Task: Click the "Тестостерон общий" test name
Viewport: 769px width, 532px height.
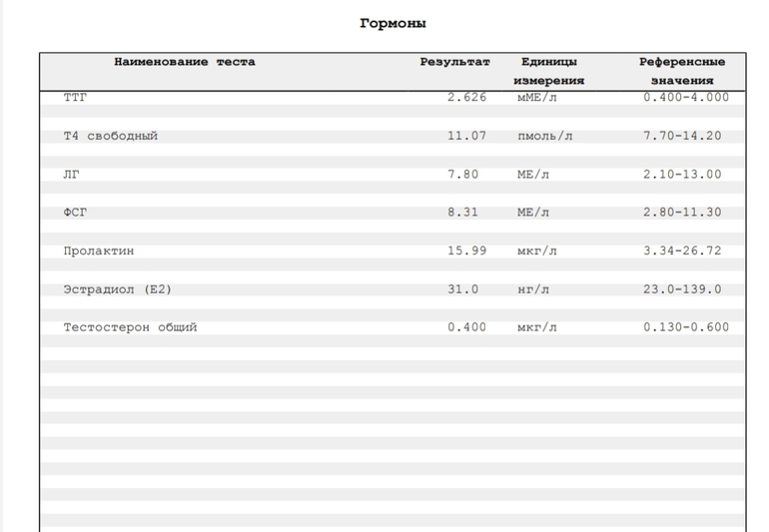Action: [130, 327]
